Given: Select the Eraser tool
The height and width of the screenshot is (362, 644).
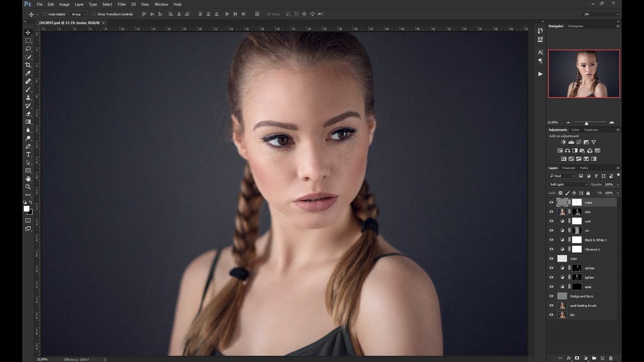Looking at the screenshot, I should click(28, 114).
